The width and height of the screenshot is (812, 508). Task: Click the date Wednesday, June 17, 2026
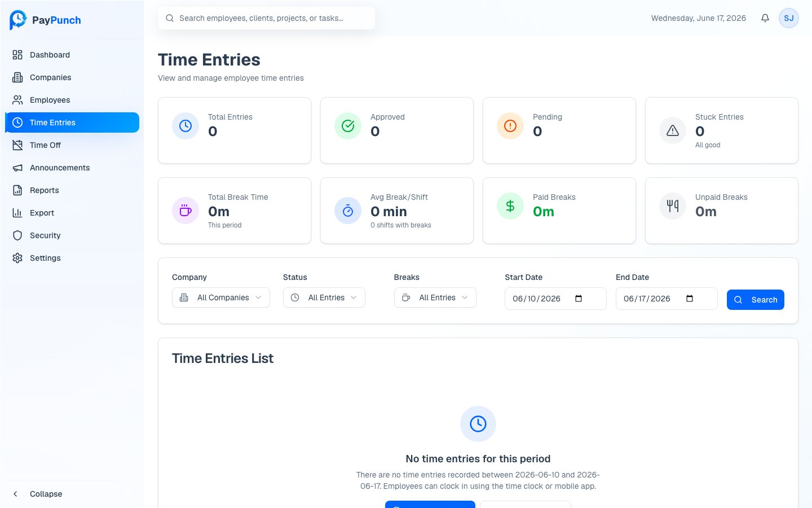click(699, 18)
